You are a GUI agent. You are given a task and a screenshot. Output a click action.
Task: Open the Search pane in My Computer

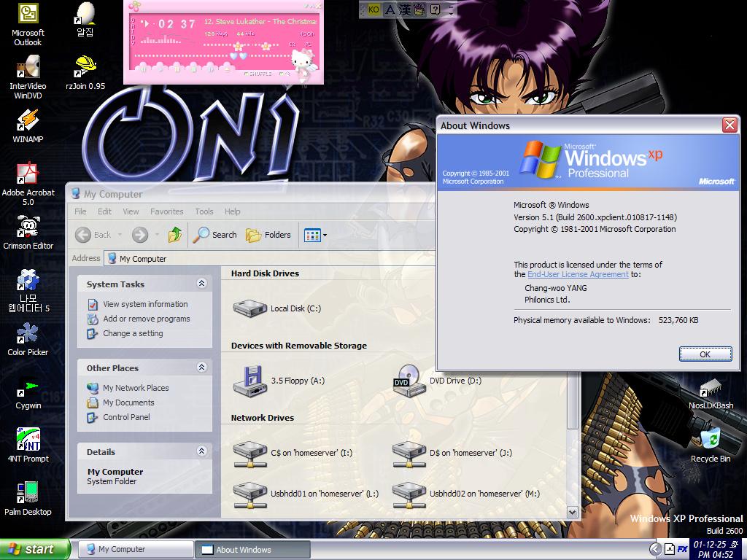[x=215, y=235]
